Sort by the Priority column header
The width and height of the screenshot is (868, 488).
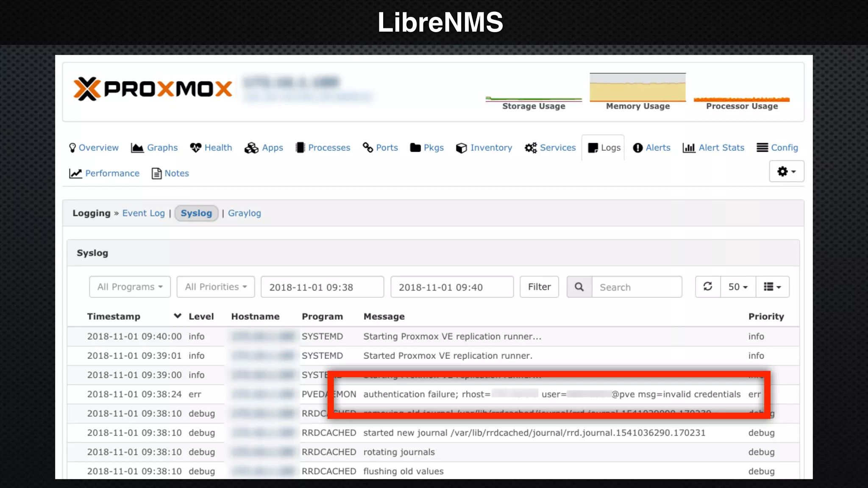tap(766, 316)
